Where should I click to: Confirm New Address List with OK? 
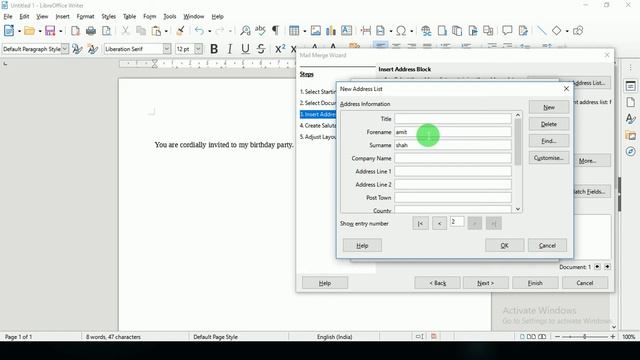tap(504, 245)
